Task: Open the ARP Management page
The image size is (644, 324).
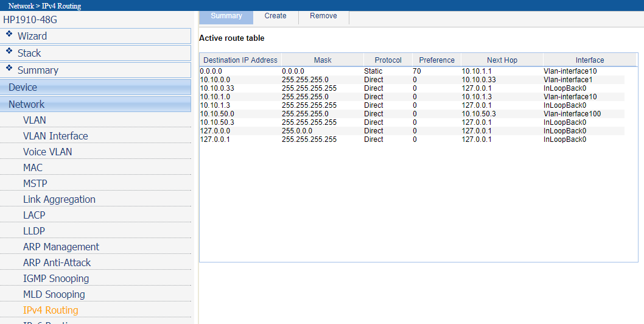Action: (x=61, y=247)
